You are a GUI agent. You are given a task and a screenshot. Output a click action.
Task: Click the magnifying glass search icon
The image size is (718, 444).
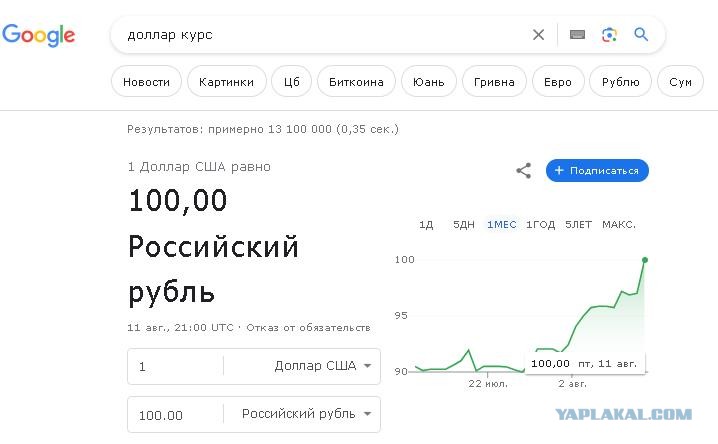641,34
